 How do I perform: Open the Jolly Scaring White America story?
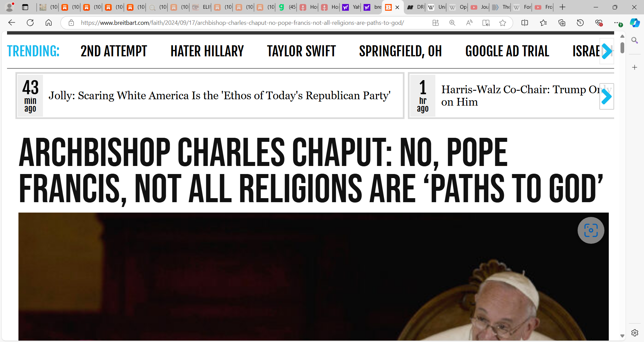click(x=220, y=96)
